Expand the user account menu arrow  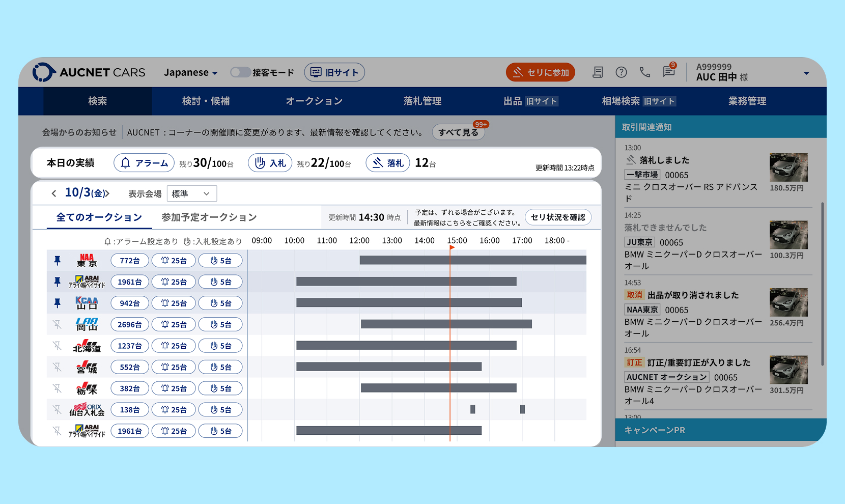806,73
